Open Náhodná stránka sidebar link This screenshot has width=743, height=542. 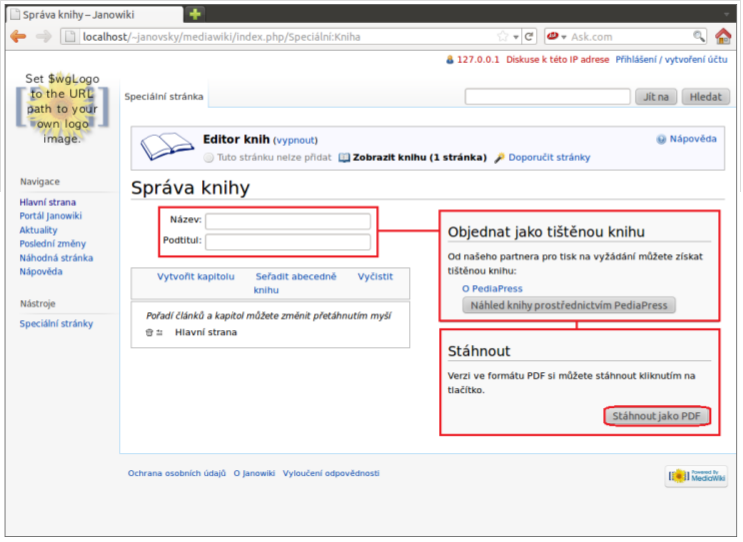tap(56, 258)
